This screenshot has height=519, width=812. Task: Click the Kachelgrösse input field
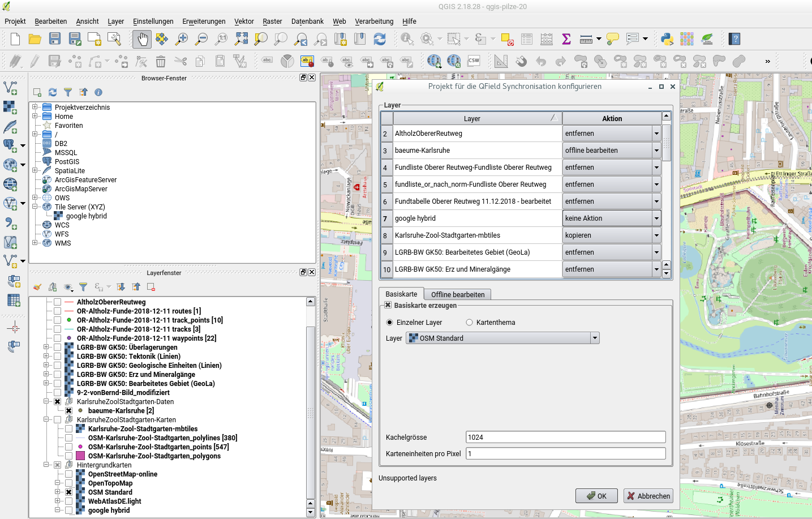[565, 437]
